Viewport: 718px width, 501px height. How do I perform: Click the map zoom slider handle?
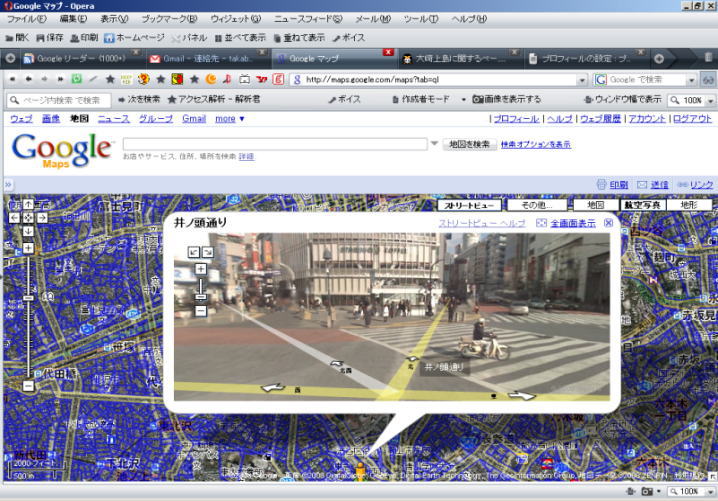click(x=28, y=298)
